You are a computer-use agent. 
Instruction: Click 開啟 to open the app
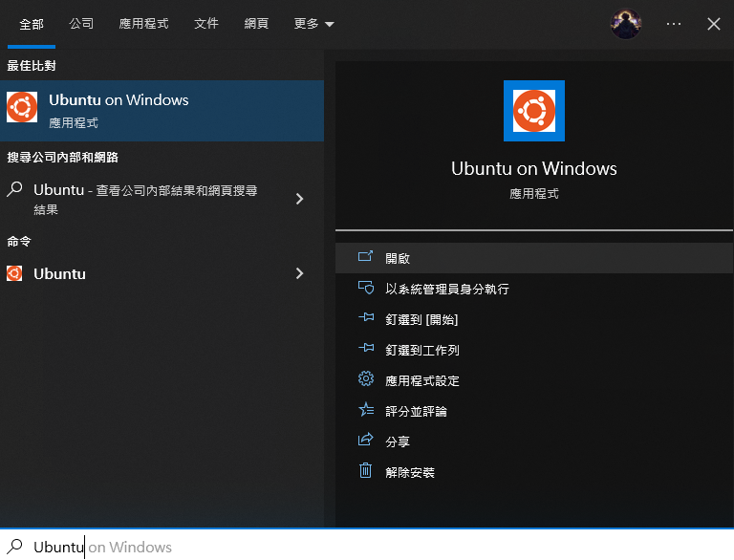(x=534, y=258)
